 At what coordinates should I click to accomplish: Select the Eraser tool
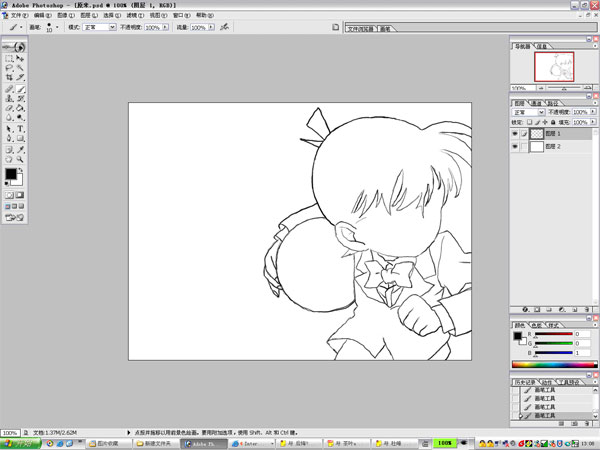click(9, 108)
